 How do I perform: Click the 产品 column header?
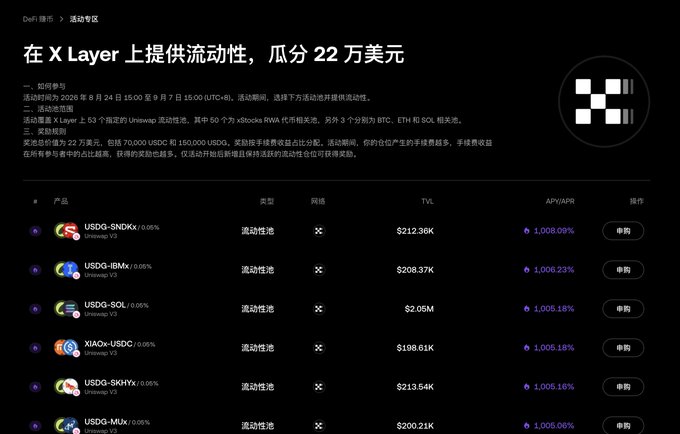click(61, 201)
